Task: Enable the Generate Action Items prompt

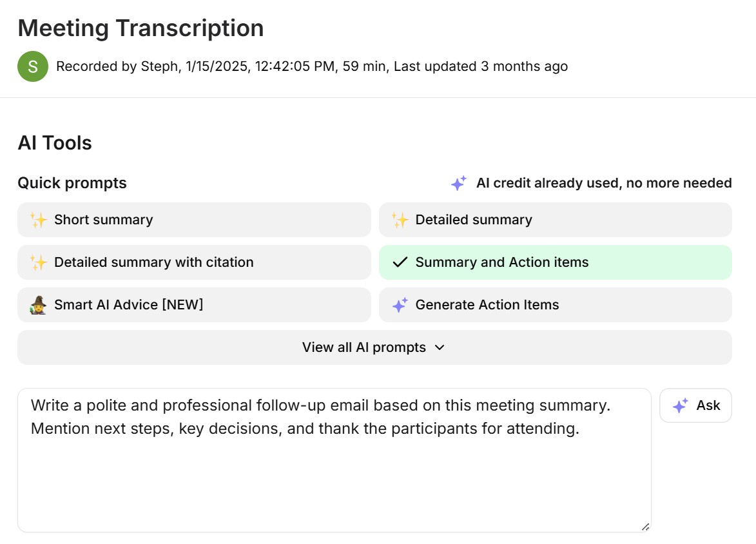Action: click(554, 304)
